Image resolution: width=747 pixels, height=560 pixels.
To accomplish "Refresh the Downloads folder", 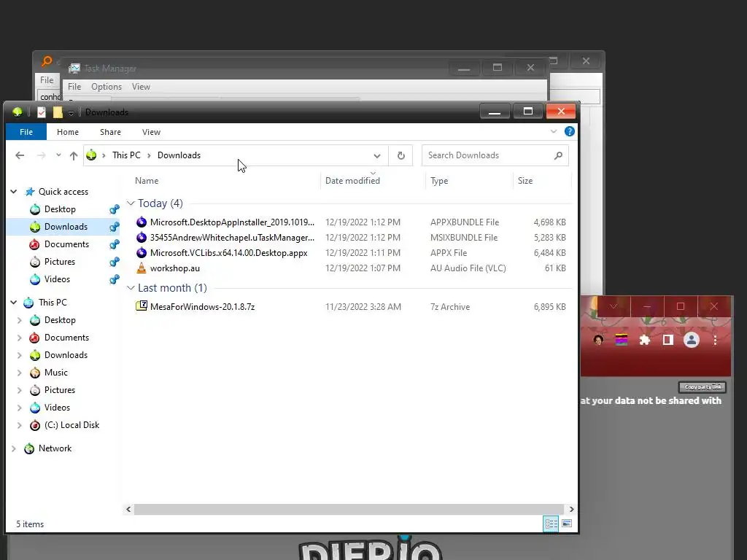I will pos(400,156).
